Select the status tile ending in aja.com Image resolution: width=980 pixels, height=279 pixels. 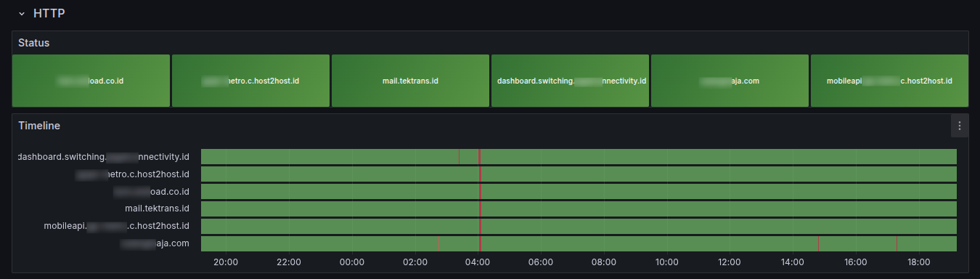tap(730, 81)
